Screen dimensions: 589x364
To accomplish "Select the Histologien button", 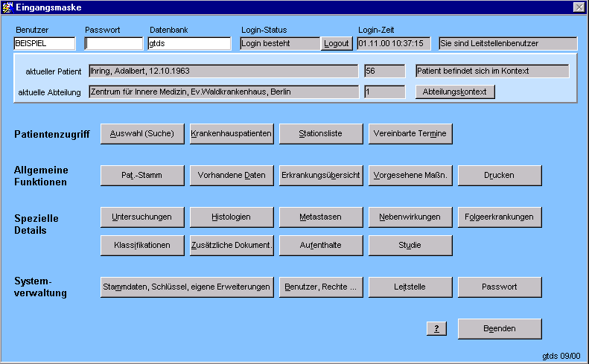I will point(232,217).
